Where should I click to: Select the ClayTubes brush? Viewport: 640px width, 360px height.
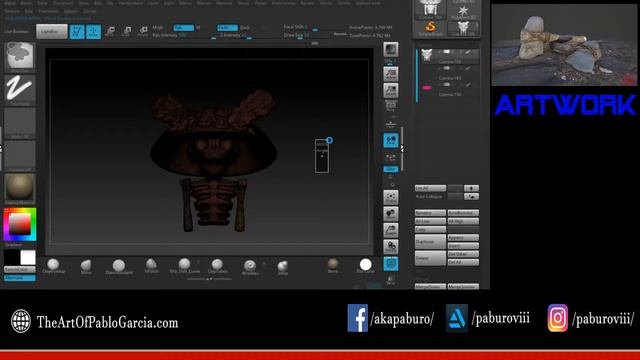click(x=218, y=266)
